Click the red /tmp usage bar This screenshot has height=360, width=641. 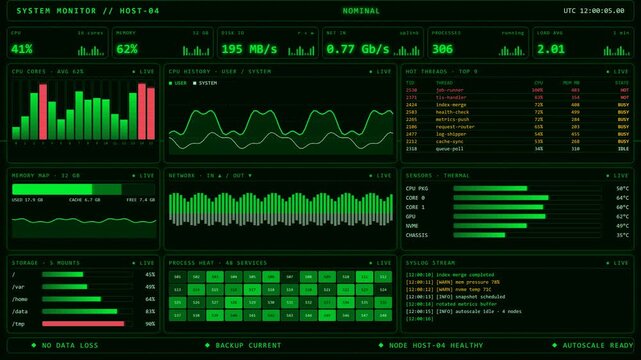(83, 324)
